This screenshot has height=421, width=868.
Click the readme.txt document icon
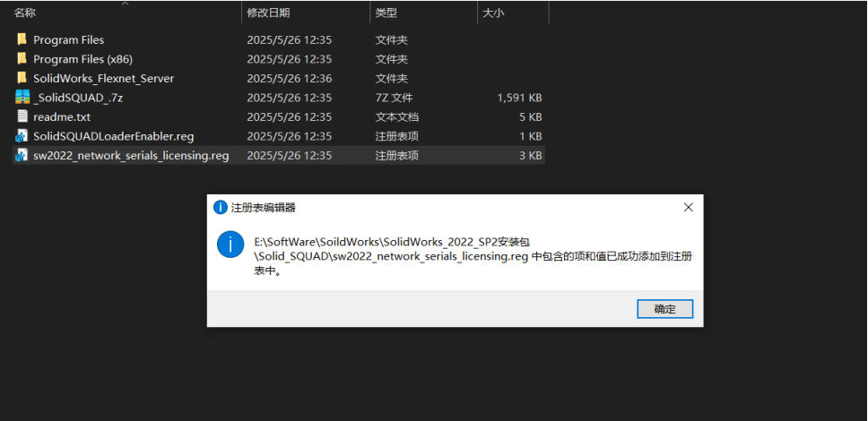tap(22, 116)
